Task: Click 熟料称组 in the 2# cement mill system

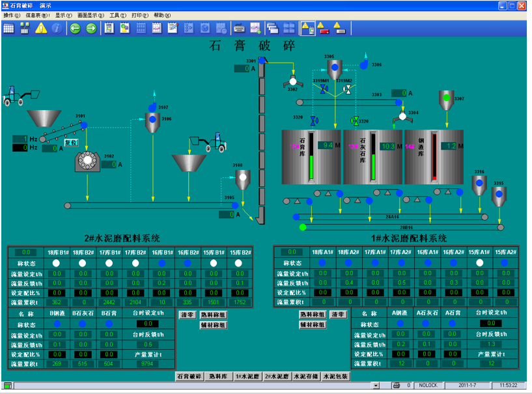Action: [x=213, y=315]
